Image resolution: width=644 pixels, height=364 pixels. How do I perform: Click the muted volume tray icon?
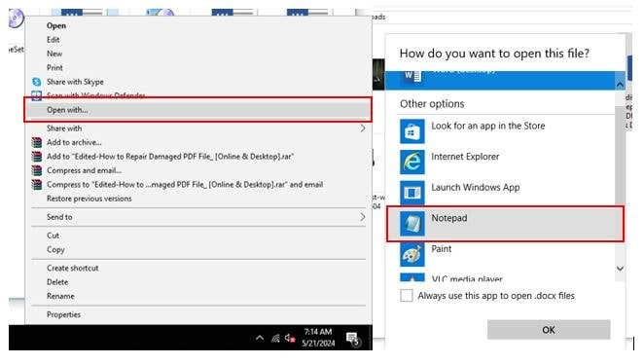click(x=290, y=338)
